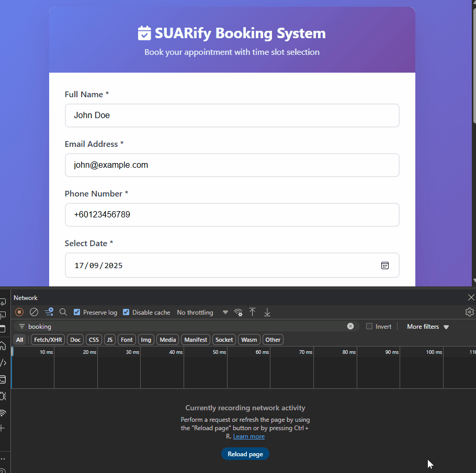Toggle Preserve log checkbox
The image size is (476, 473).
pos(77,312)
